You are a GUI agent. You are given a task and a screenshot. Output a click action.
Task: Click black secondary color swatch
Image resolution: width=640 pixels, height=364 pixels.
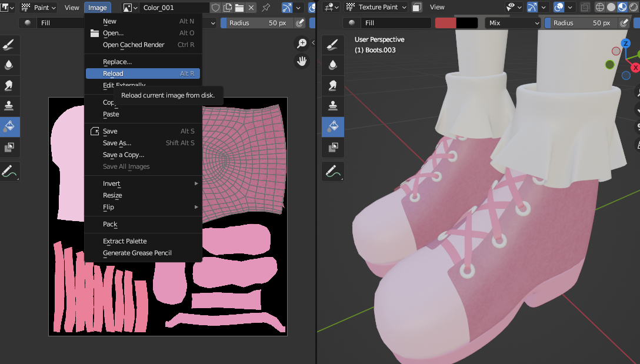(x=467, y=23)
